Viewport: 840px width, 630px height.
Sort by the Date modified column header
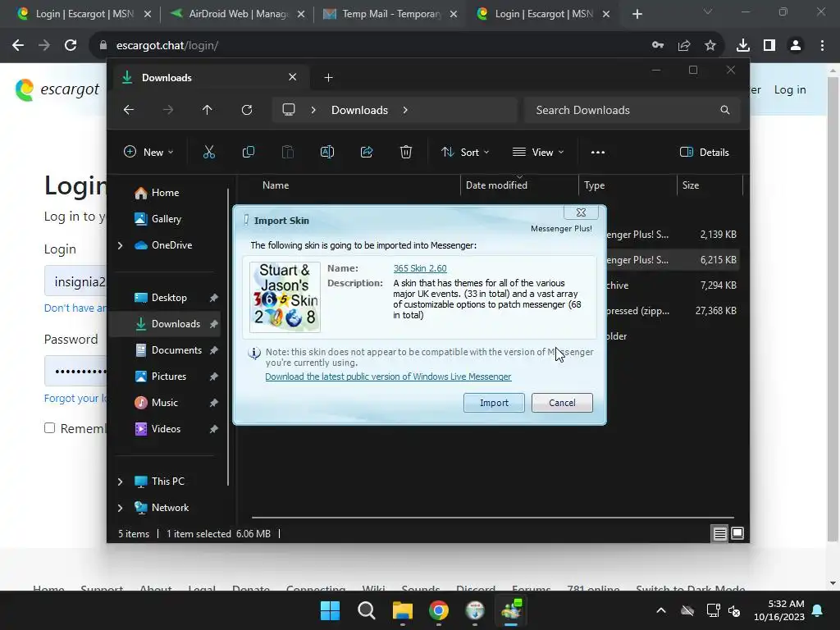pyautogui.click(x=519, y=185)
